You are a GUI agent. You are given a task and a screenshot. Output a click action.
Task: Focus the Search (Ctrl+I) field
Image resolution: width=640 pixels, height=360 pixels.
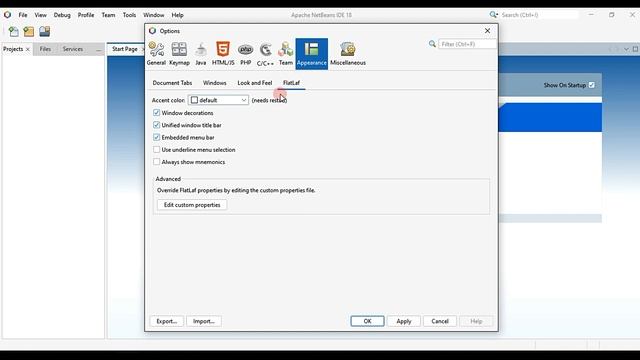[539, 15]
